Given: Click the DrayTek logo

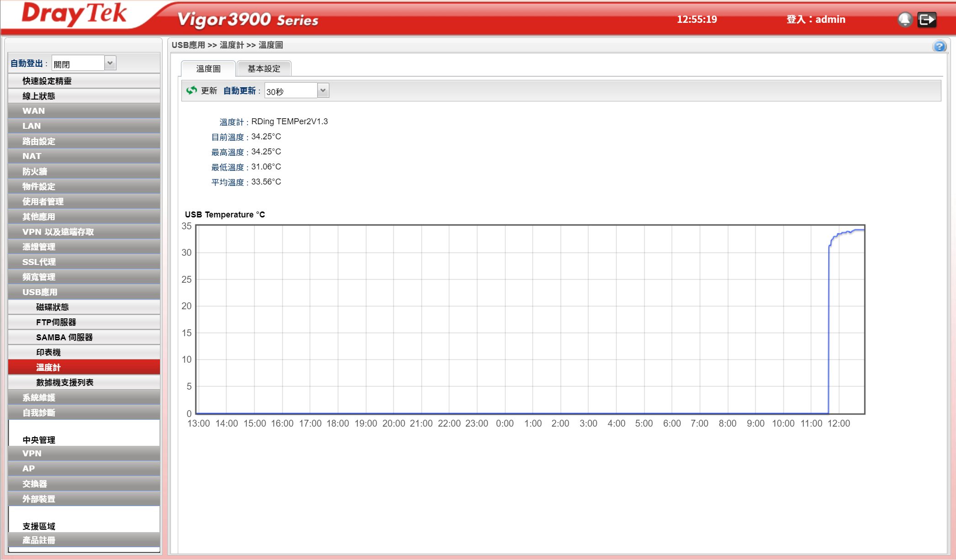Looking at the screenshot, I should pyautogui.click(x=74, y=14).
